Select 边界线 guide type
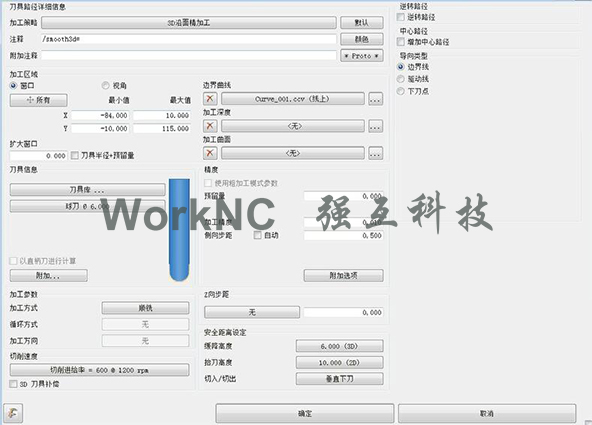The width and height of the screenshot is (592, 425). 401,67
